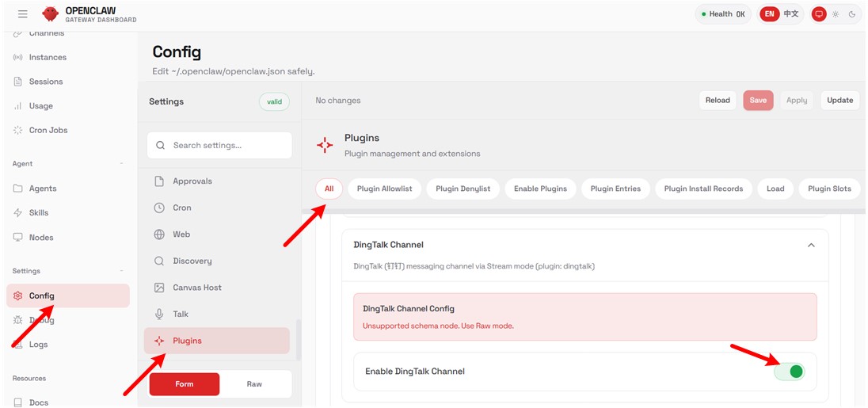Switch config editor to Raw mode
The width and height of the screenshot is (868, 408).
[254, 384]
